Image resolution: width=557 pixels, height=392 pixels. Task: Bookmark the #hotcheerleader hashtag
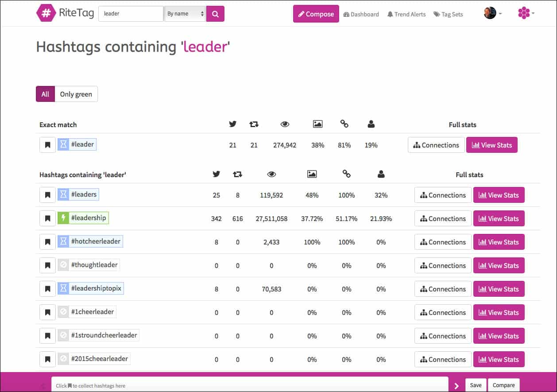click(47, 242)
